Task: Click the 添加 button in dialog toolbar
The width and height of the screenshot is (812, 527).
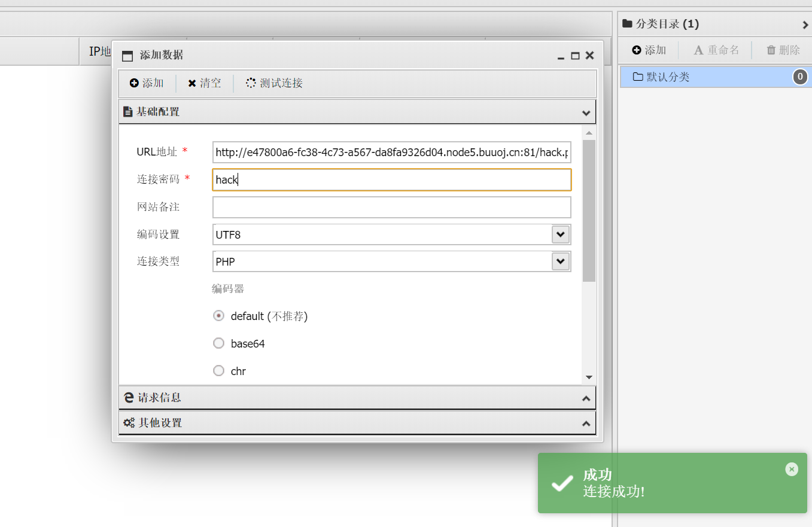Action: 147,83
